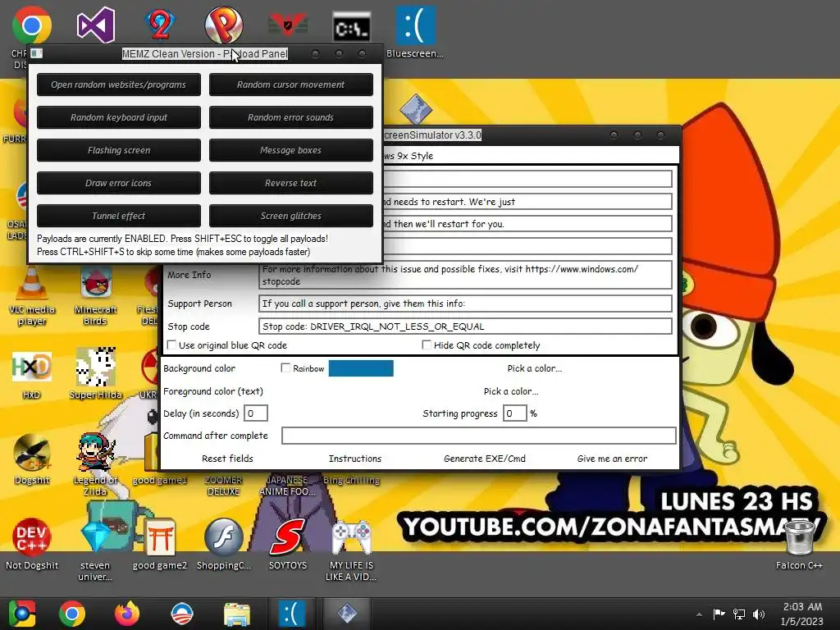Screen dimensions: 840x630
Task: Enable Use original blue QR code
Action: 172,345
